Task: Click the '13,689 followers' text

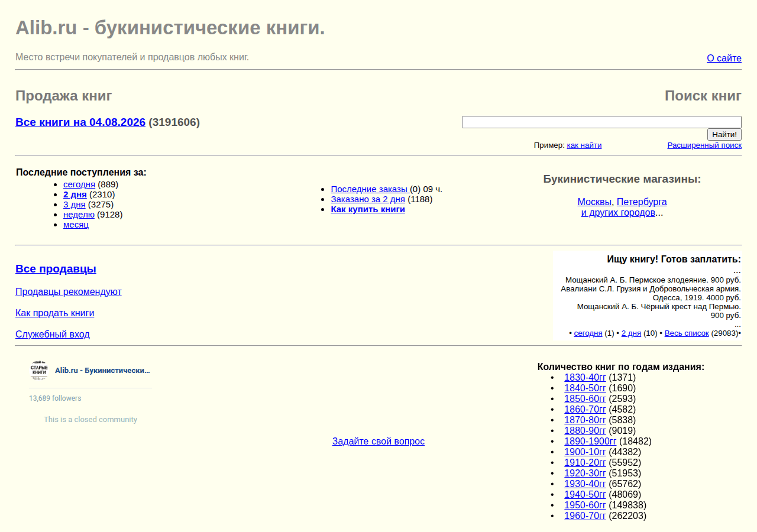Action: [55, 398]
